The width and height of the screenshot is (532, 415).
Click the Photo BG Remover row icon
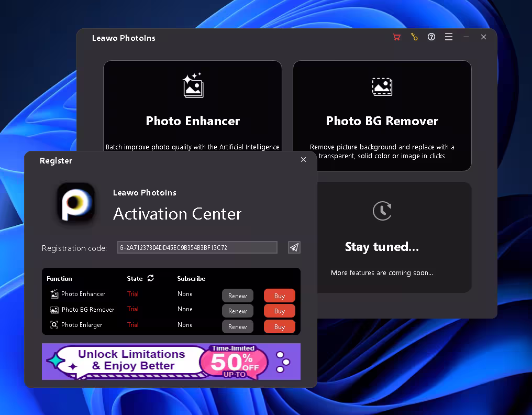pyautogui.click(x=54, y=310)
